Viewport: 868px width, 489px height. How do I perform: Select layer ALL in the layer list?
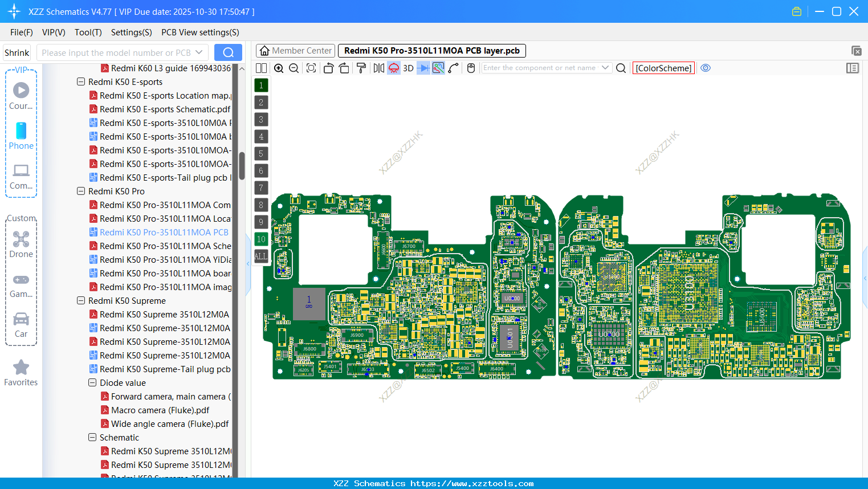coord(261,256)
